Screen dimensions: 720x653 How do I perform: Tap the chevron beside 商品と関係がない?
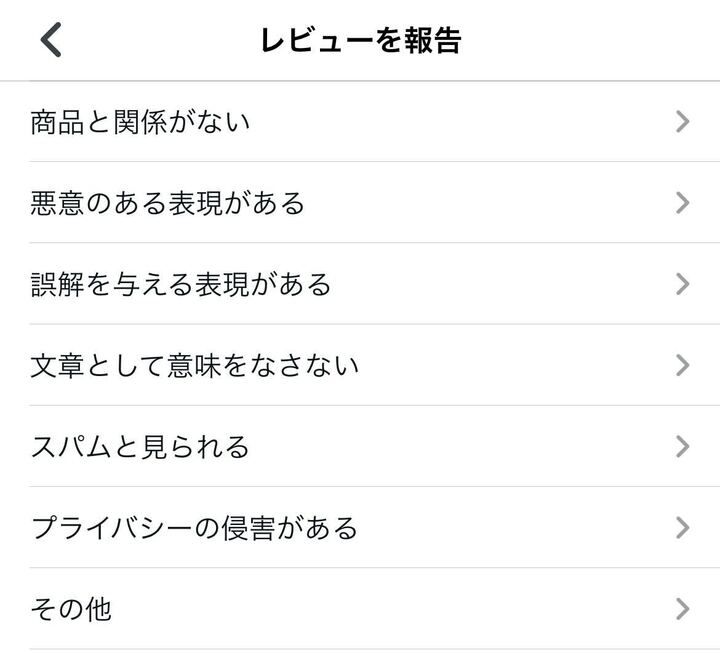click(683, 122)
